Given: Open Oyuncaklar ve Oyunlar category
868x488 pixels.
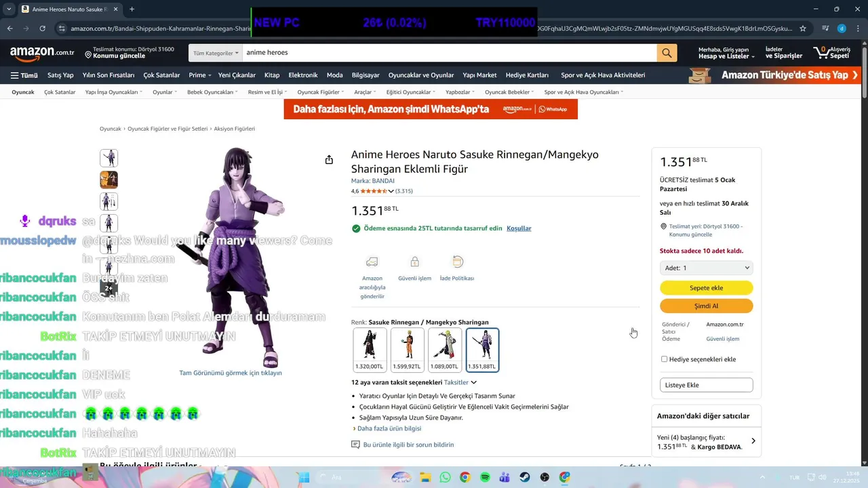Looking at the screenshot, I should 421,75.
